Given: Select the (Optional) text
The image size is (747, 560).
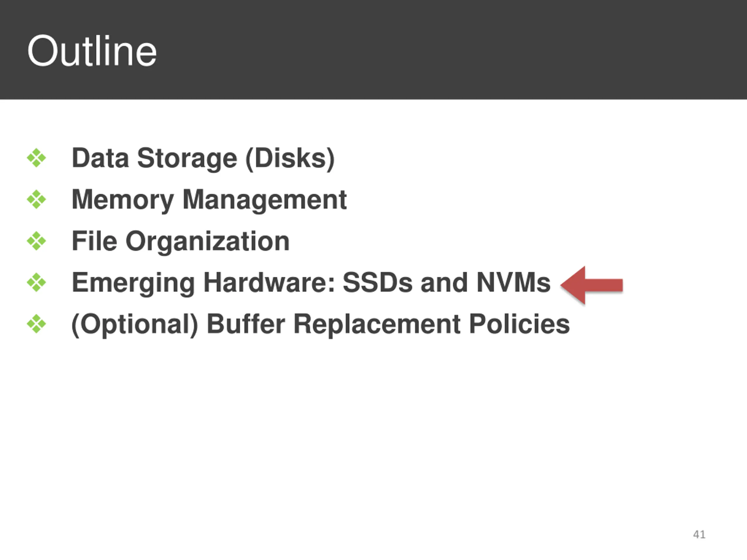Looking at the screenshot, I should (x=135, y=324).
